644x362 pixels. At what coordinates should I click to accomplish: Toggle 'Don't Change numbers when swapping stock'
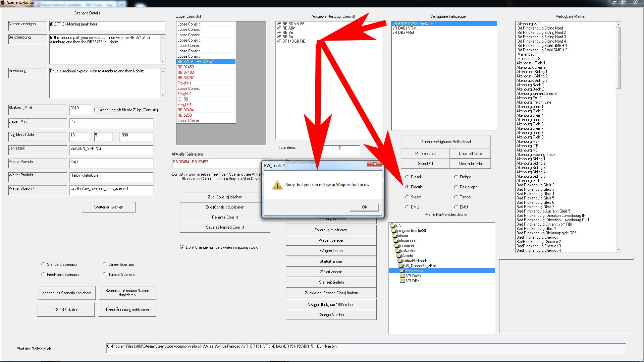pos(182,247)
